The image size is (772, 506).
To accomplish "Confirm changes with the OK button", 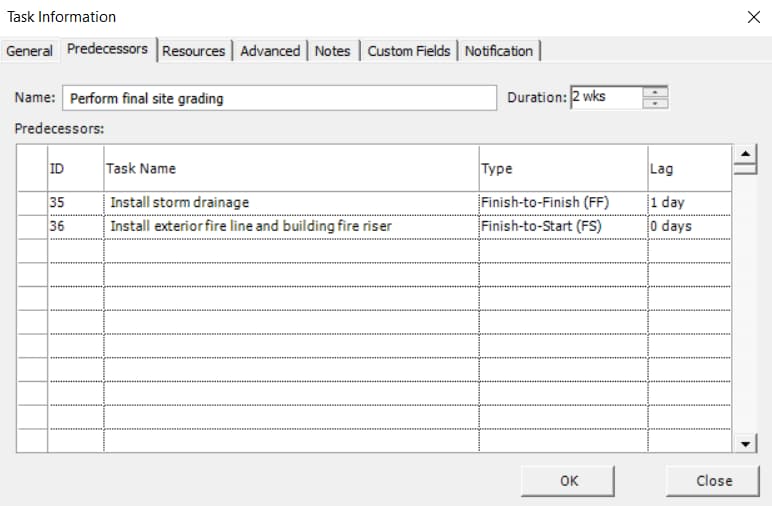I will (x=568, y=481).
